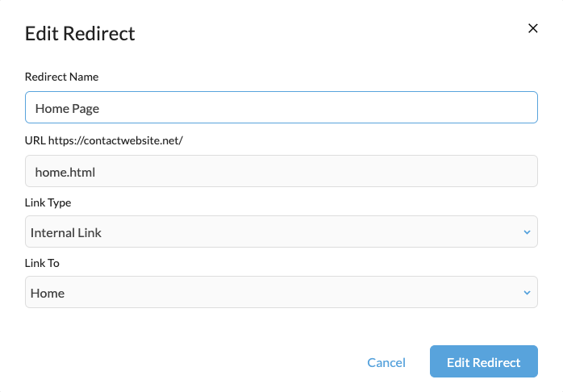Viewport: 563px width, 392px height.
Task: Click the home.html text value
Action: [65, 171]
